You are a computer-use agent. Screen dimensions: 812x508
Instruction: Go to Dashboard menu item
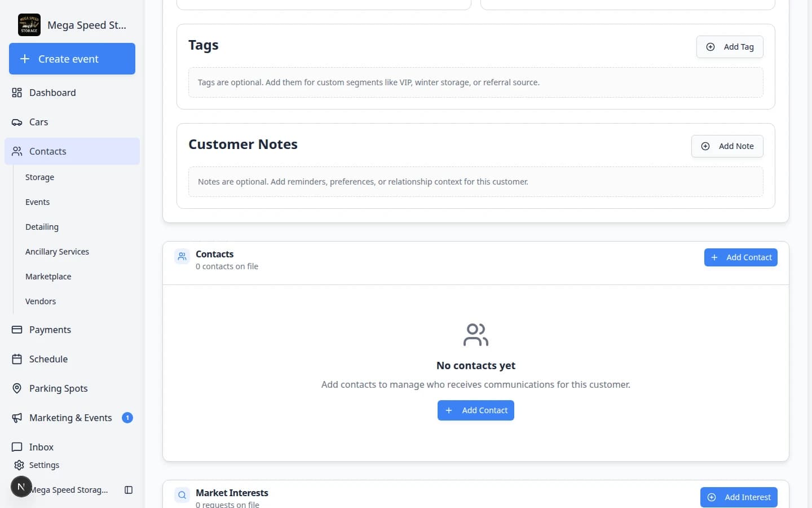[x=72, y=93]
